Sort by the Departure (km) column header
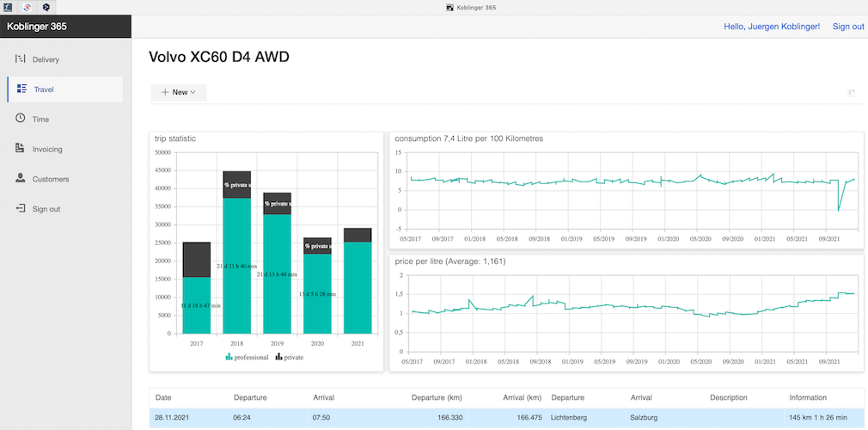The width and height of the screenshot is (868, 430). (437, 397)
